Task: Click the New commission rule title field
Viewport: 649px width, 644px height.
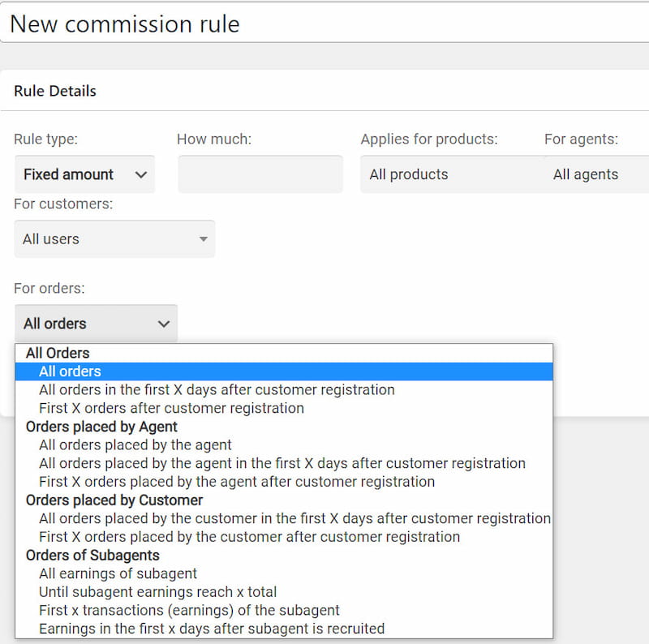Action: coord(324,23)
